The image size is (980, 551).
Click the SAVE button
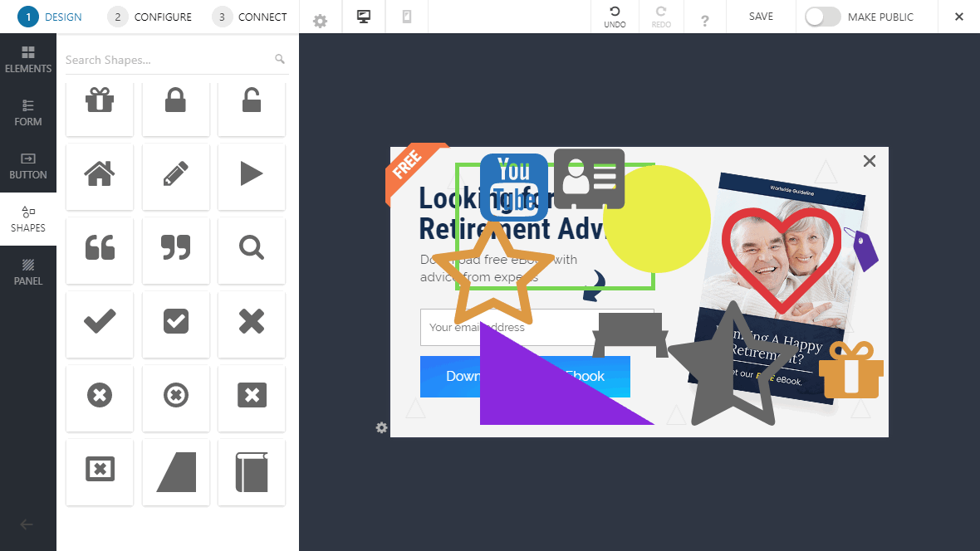point(759,16)
